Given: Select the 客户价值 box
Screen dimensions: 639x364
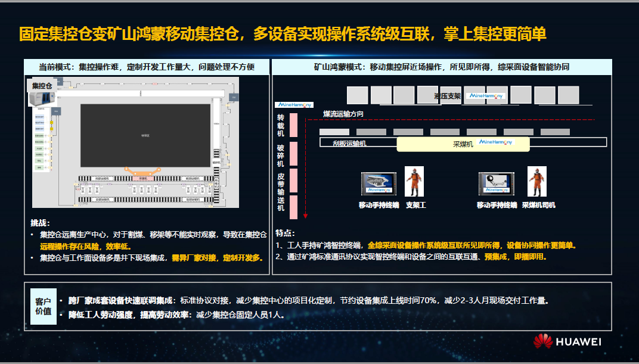Looking at the screenshot, I should click(x=43, y=306).
